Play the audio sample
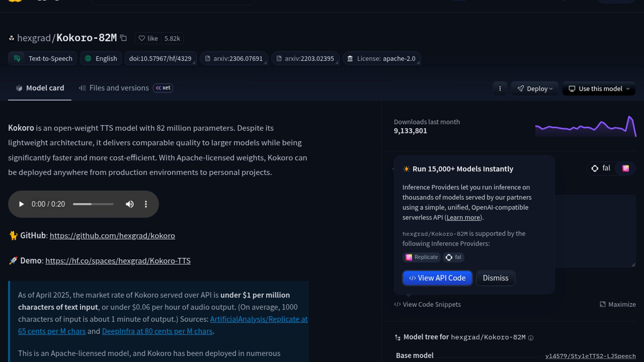 click(21, 204)
